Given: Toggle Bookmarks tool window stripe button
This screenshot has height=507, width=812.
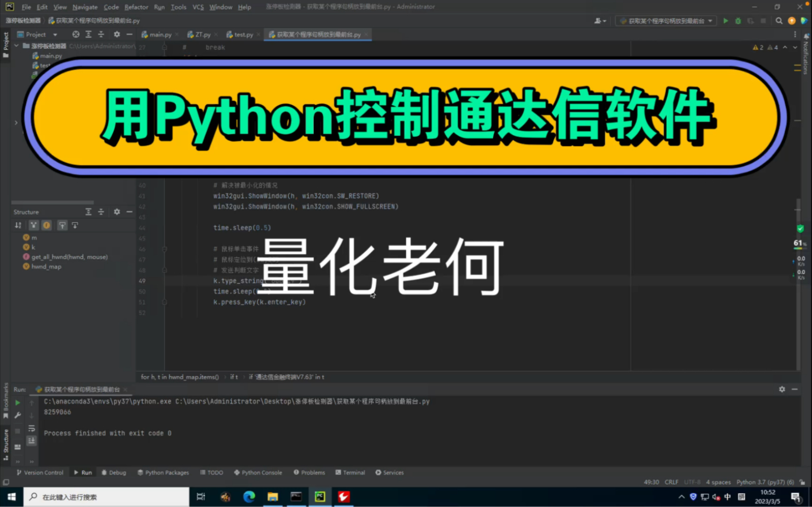Looking at the screenshot, I should point(6,401).
